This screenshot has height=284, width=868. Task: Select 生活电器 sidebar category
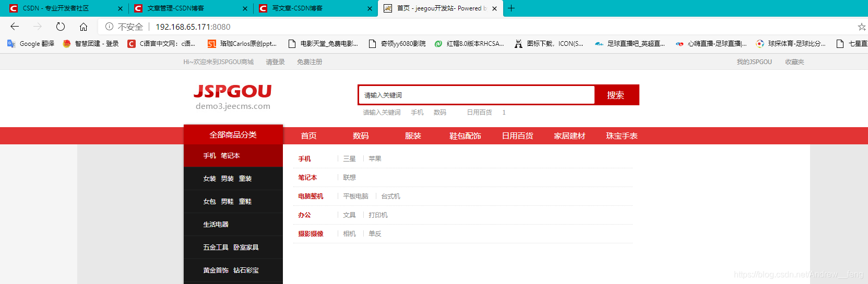tap(233, 225)
